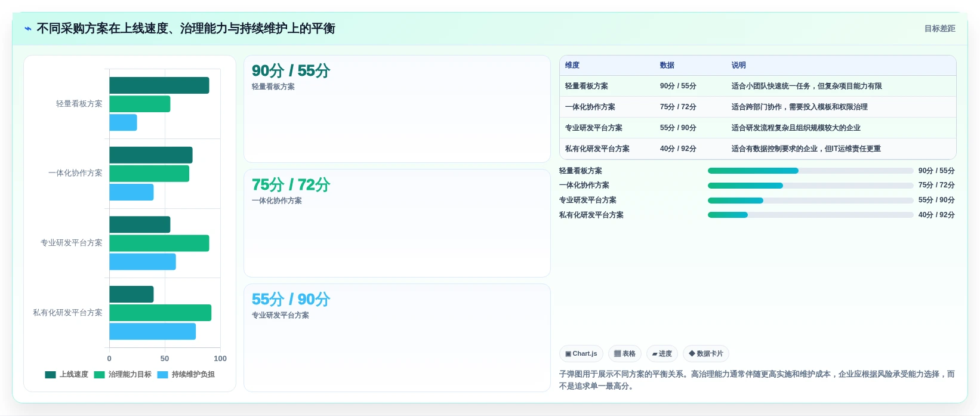Click the description 适合跨部门协作
Screen dimensions: 980x416
pos(800,107)
